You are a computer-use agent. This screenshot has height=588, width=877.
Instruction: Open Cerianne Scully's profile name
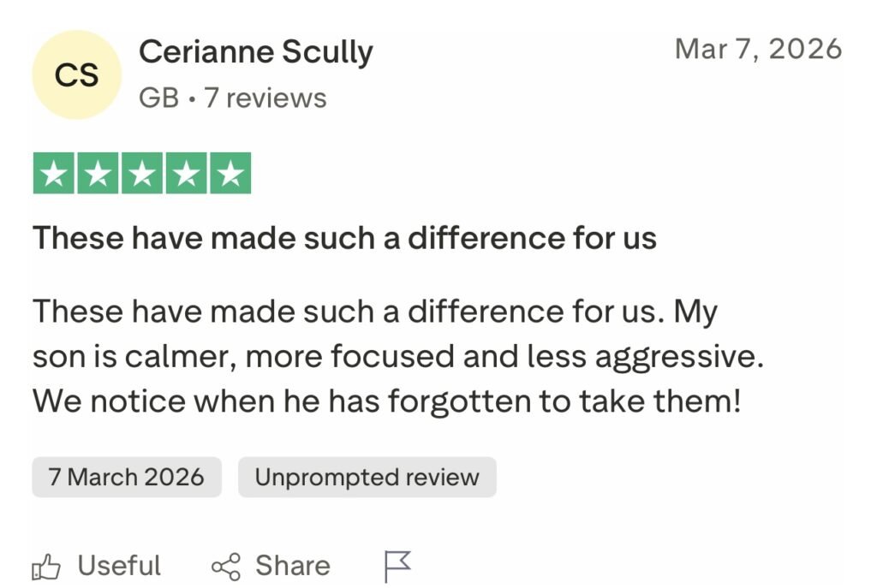[x=255, y=53]
